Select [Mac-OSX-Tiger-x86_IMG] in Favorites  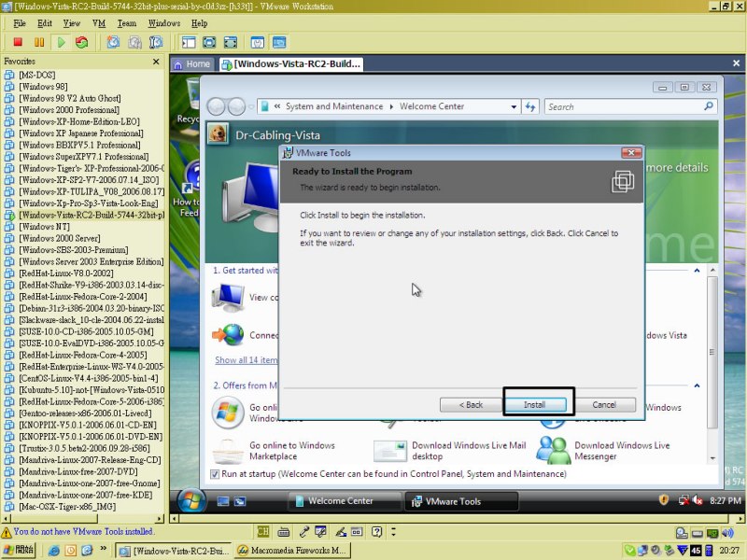67,507
